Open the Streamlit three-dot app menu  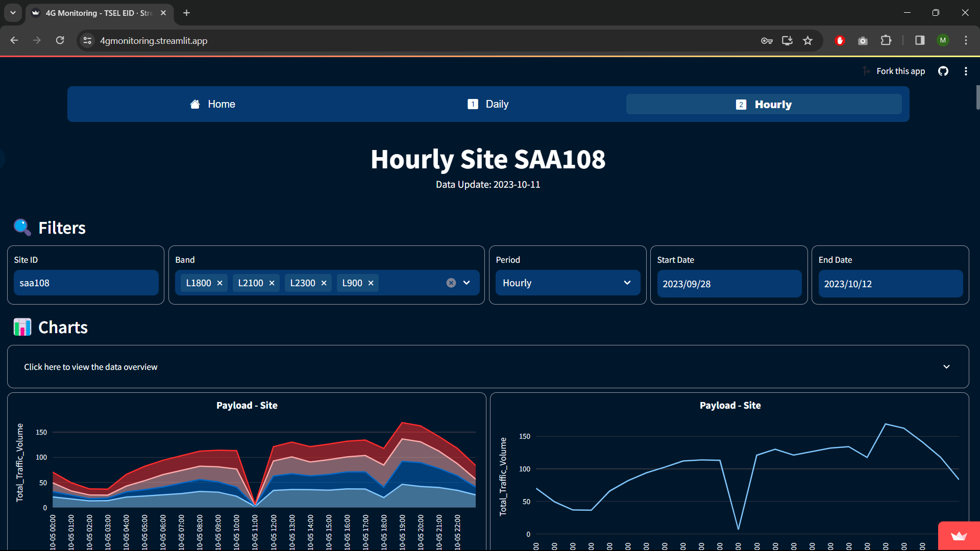click(x=965, y=71)
